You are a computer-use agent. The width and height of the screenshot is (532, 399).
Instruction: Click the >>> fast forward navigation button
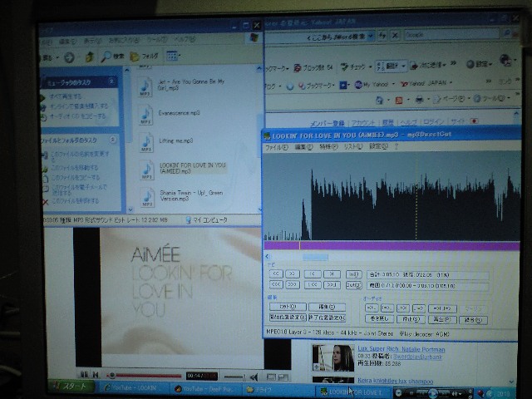[x=292, y=284]
